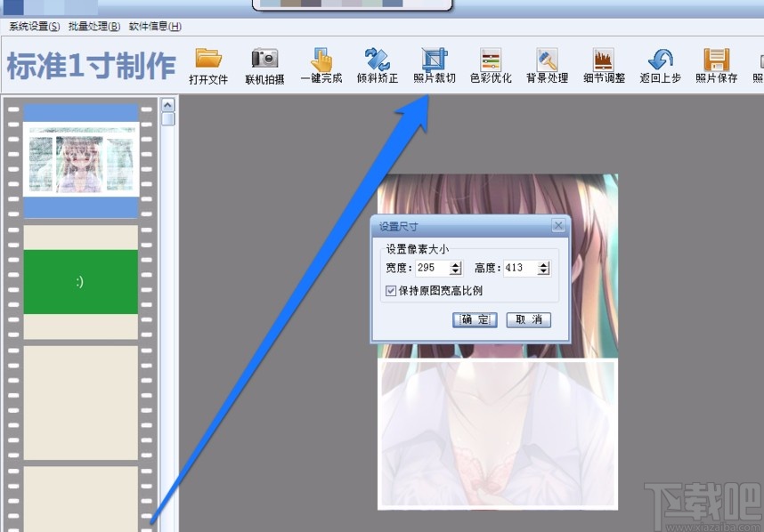Close the 设置尺寸 dialog
Viewport: 764px width, 532px height.
point(558,225)
